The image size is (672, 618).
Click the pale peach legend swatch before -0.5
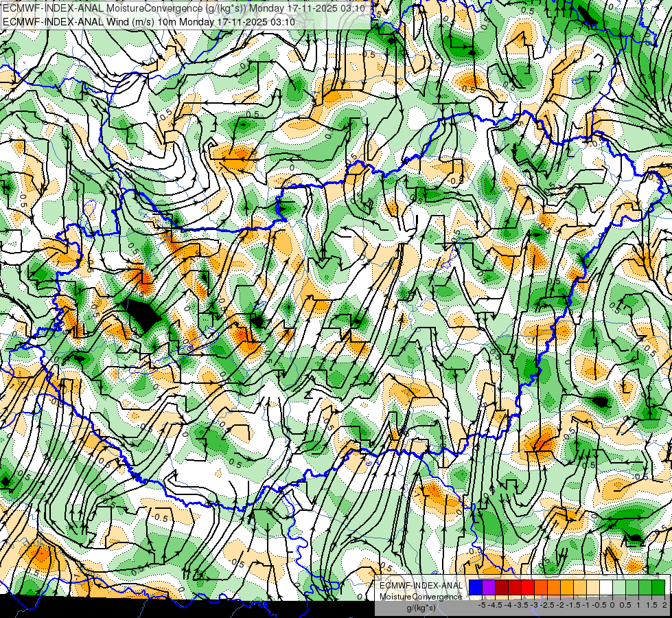click(593, 587)
